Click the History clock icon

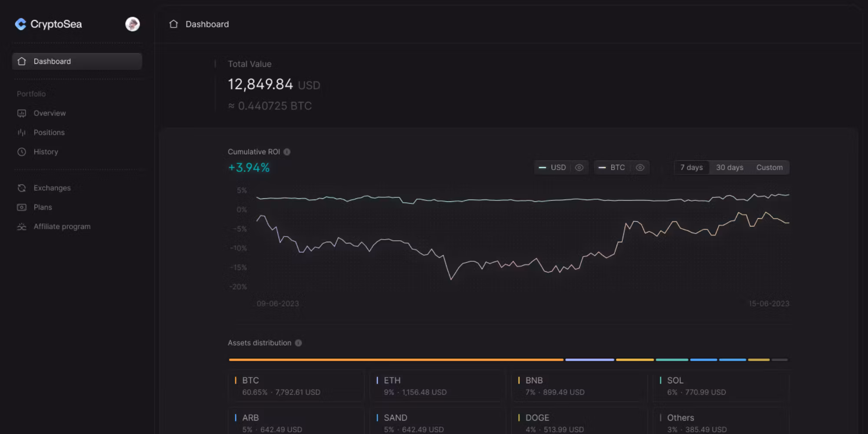point(22,152)
